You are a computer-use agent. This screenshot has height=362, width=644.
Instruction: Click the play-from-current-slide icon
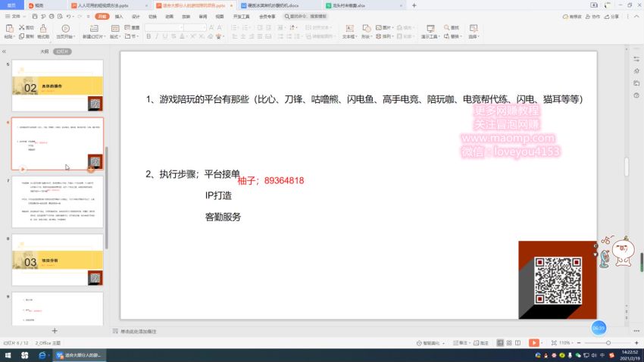point(65,28)
